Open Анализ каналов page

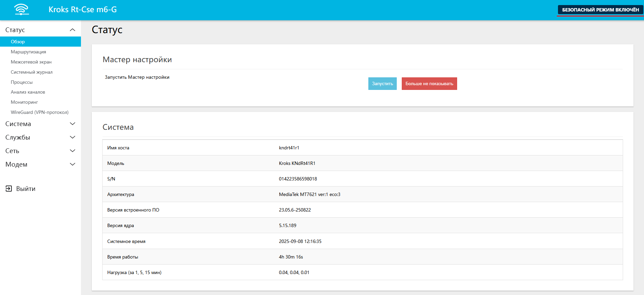pyautogui.click(x=28, y=92)
